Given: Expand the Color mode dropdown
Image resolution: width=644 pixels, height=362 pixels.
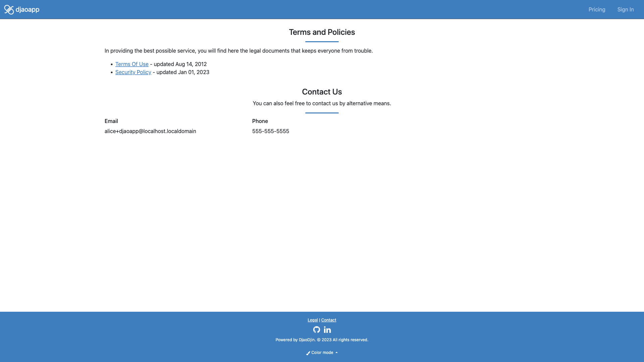Looking at the screenshot, I should pyautogui.click(x=322, y=353).
